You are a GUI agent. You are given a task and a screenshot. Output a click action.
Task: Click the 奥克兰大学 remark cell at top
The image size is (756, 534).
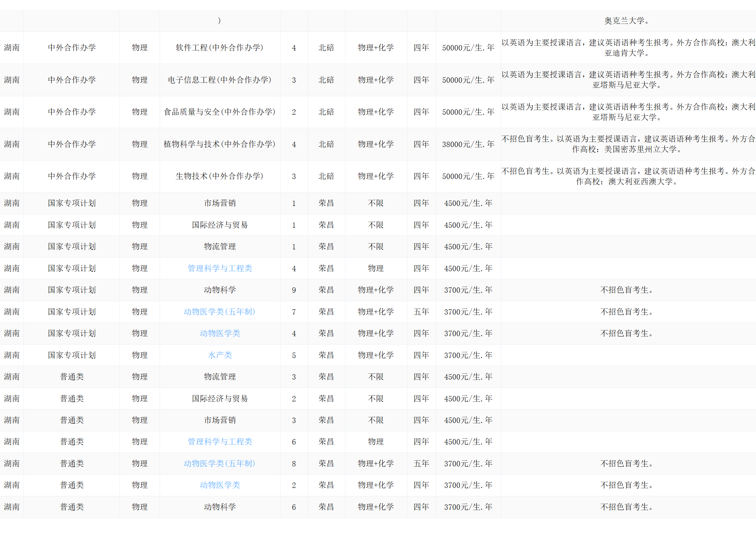point(628,21)
